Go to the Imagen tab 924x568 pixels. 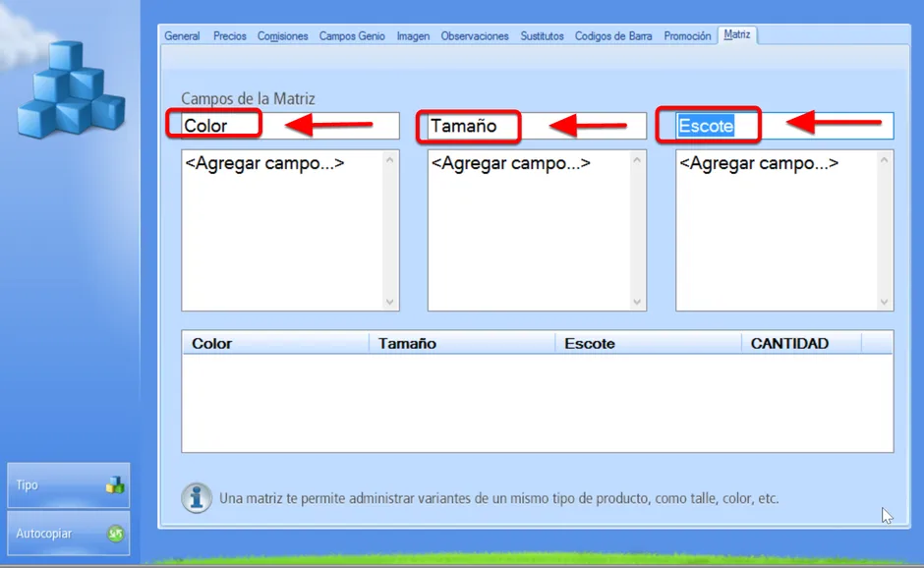click(x=413, y=36)
